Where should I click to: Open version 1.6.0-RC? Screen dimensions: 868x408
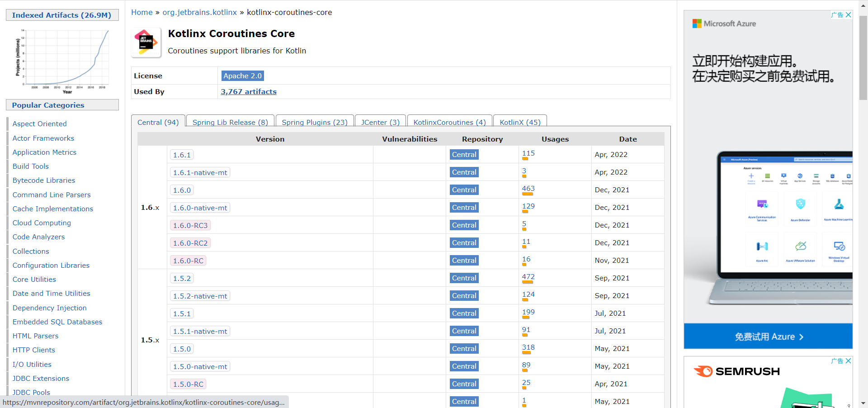(188, 261)
